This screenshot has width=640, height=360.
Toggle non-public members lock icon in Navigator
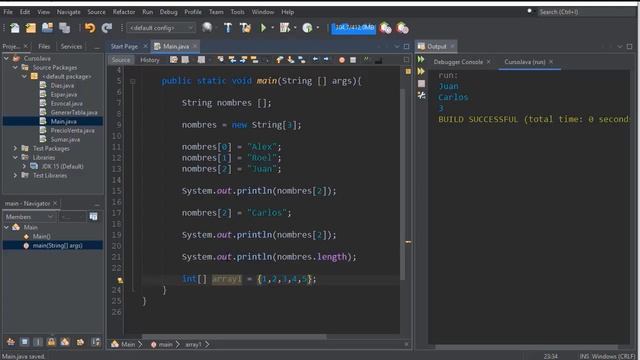pos(51,342)
